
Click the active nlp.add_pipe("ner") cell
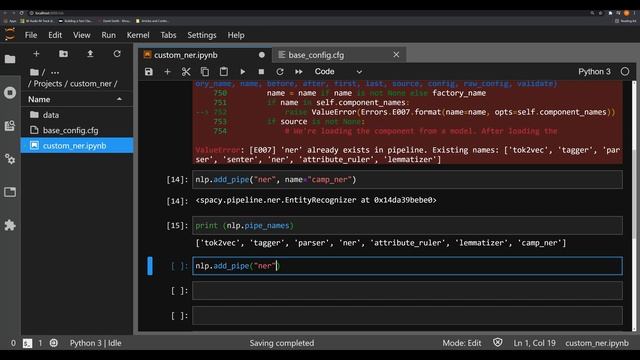(407, 266)
